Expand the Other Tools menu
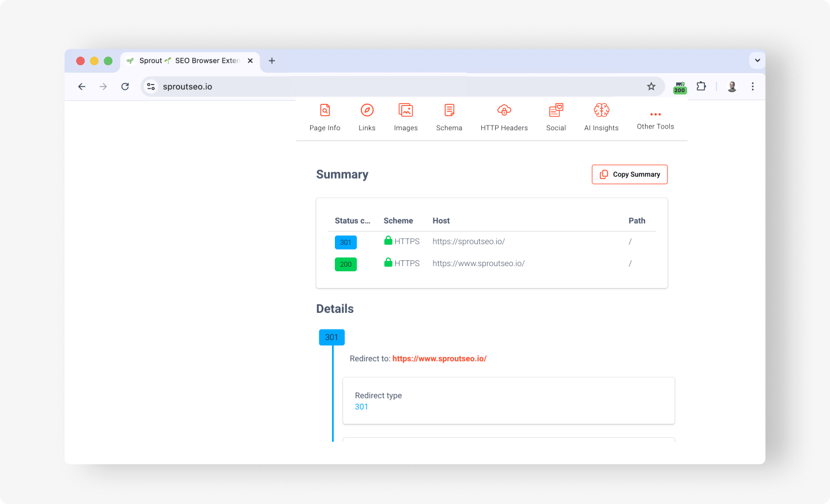This screenshot has height=504, width=830. [655, 120]
